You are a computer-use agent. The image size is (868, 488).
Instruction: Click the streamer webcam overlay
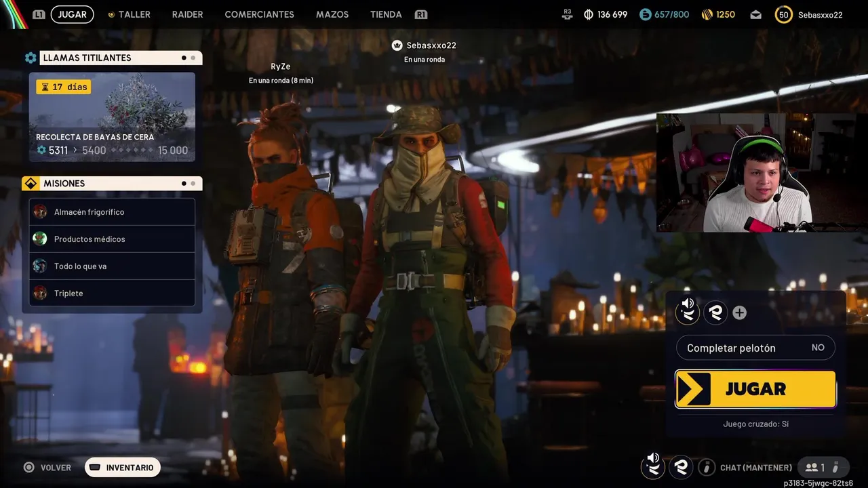click(762, 172)
